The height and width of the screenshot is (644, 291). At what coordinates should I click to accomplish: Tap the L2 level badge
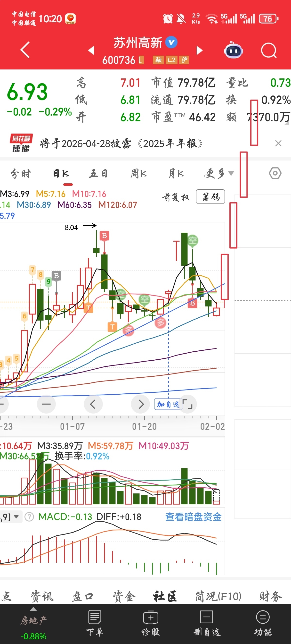pos(171,60)
